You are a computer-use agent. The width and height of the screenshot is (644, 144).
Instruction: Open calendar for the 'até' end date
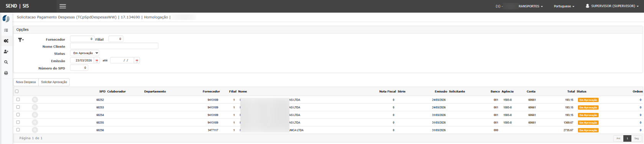(x=137, y=61)
